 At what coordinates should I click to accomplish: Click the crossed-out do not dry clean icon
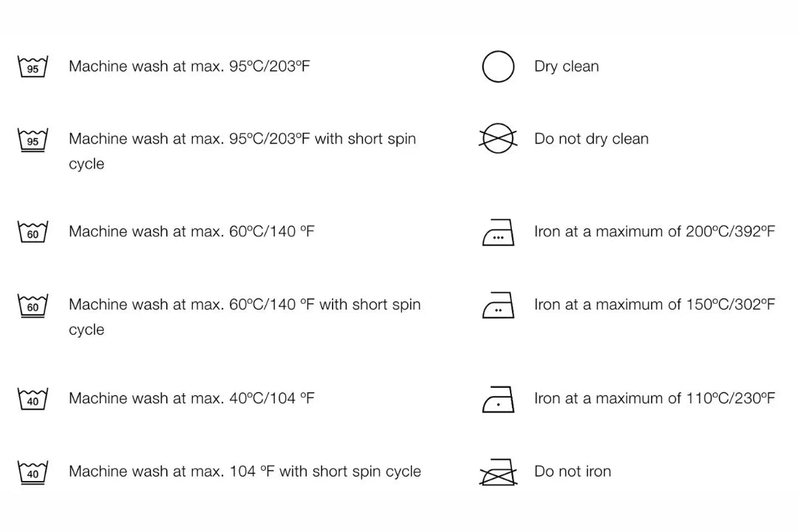coord(498,139)
